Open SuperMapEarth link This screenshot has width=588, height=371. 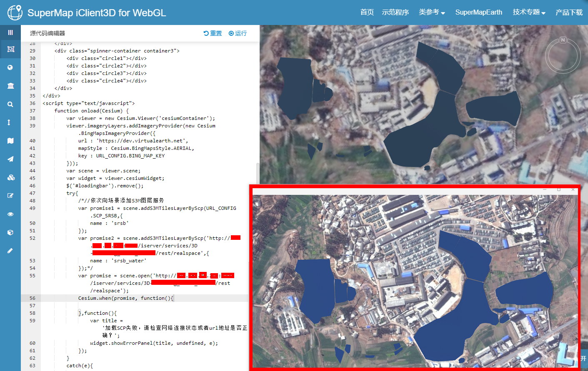coord(478,12)
